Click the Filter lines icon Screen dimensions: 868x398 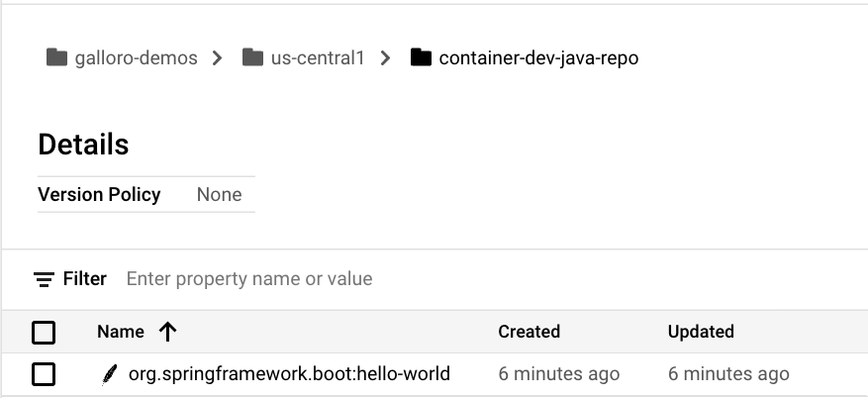[44, 279]
